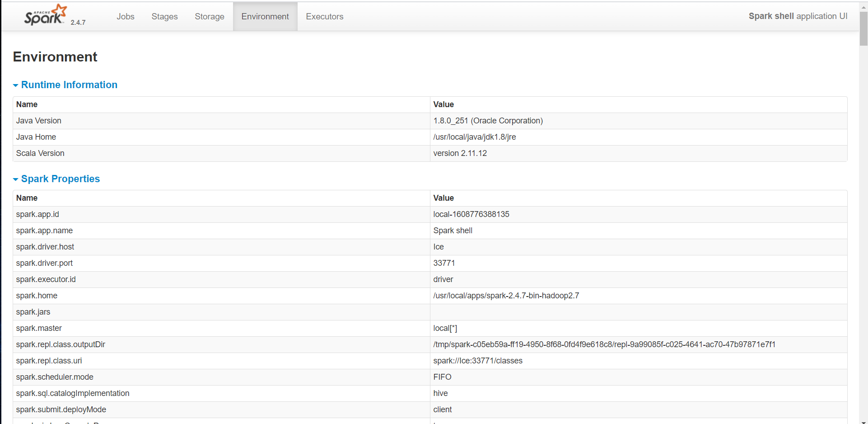Click the local-1608776388135 value
This screenshot has width=868, height=424.
click(x=471, y=214)
